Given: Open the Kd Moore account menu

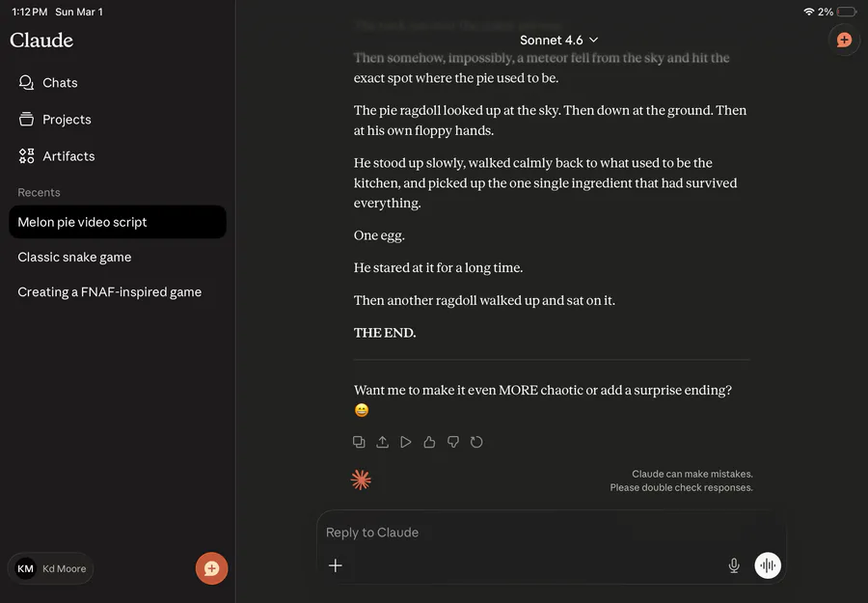Looking at the screenshot, I should point(52,568).
